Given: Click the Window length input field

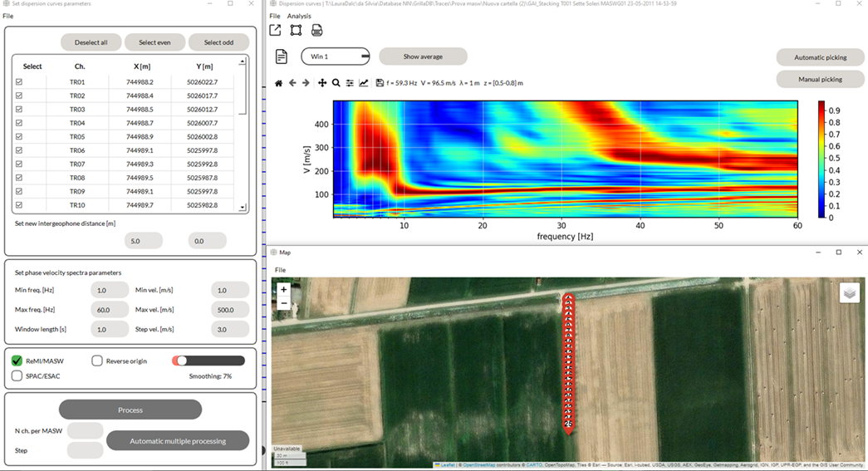Looking at the screenshot, I should click(110, 329).
